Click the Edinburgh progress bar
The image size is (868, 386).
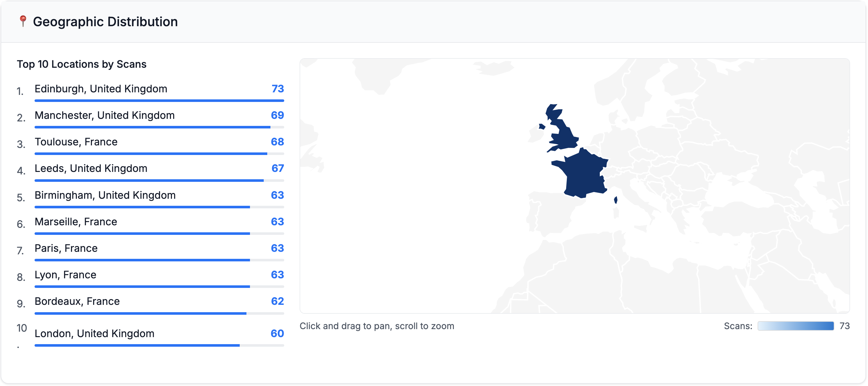159,101
